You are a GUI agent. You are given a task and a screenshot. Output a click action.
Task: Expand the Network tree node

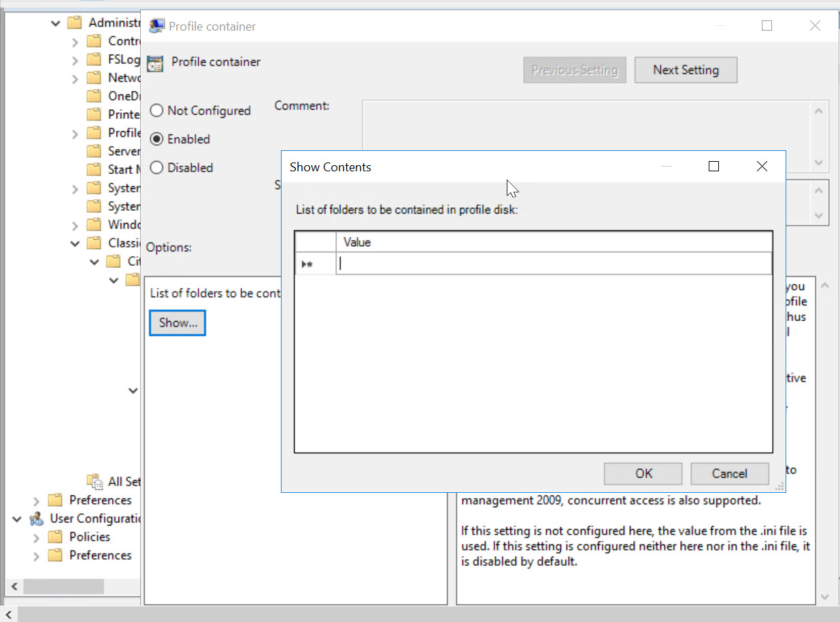point(75,79)
